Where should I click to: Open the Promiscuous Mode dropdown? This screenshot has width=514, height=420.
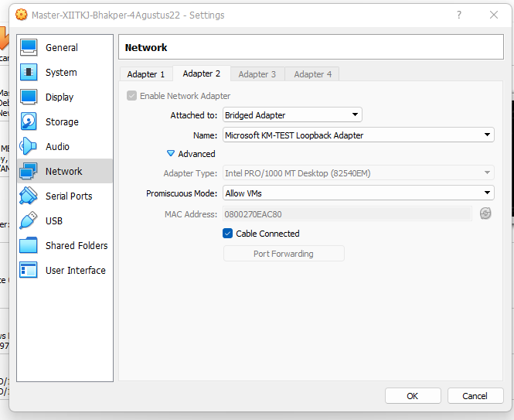click(x=358, y=193)
